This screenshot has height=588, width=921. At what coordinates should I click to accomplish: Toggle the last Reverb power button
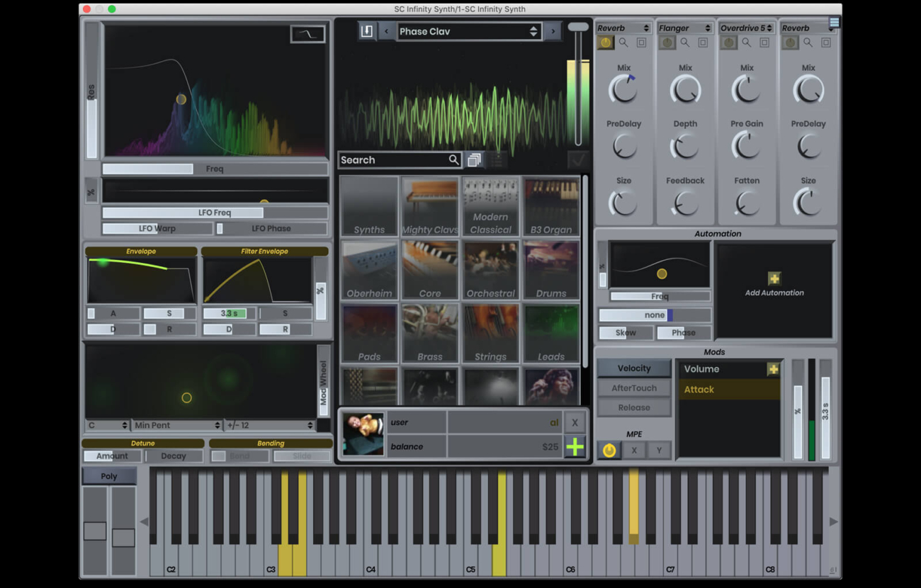790,43
